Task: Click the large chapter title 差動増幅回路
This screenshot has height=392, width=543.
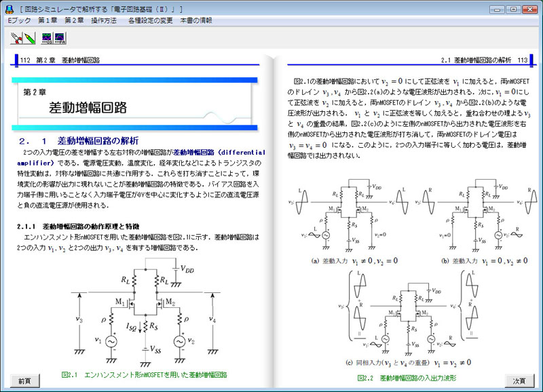Action: point(88,108)
